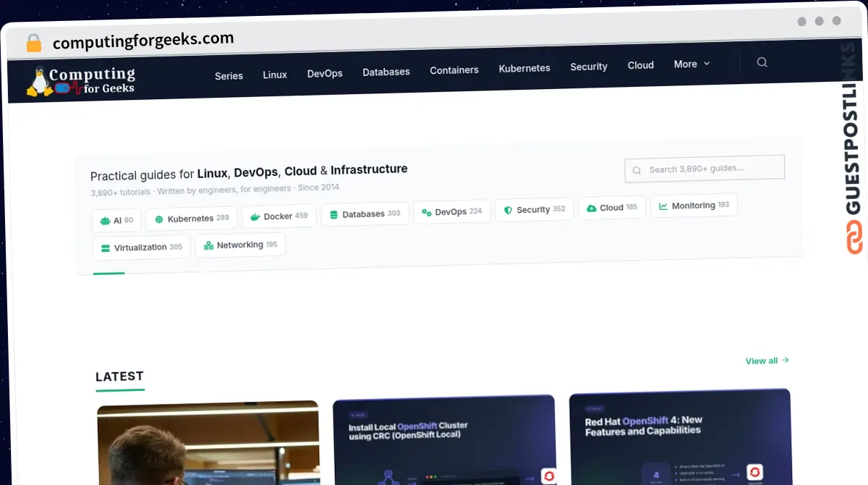
Task: Click the padlock icon in address bar
Action: tap(34, 43)
